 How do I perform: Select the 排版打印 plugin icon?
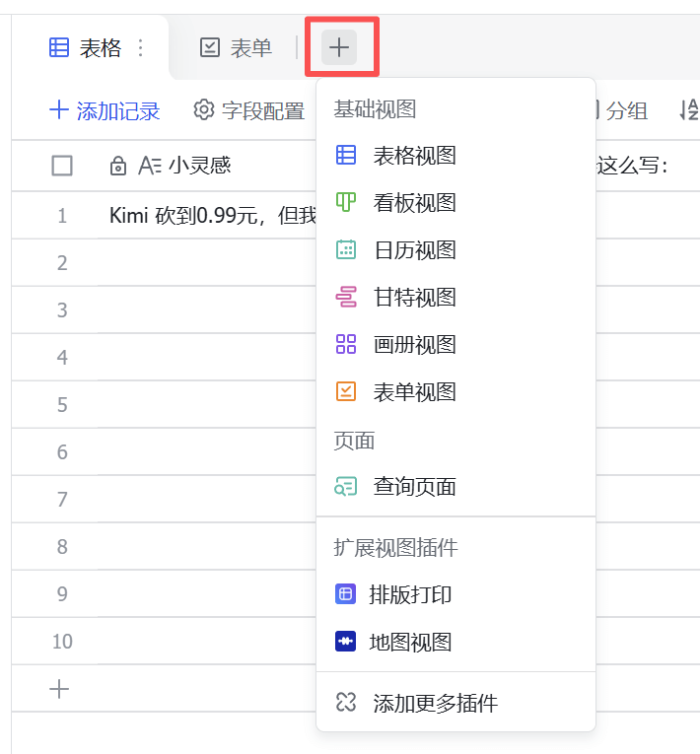[x=345, y=594]
